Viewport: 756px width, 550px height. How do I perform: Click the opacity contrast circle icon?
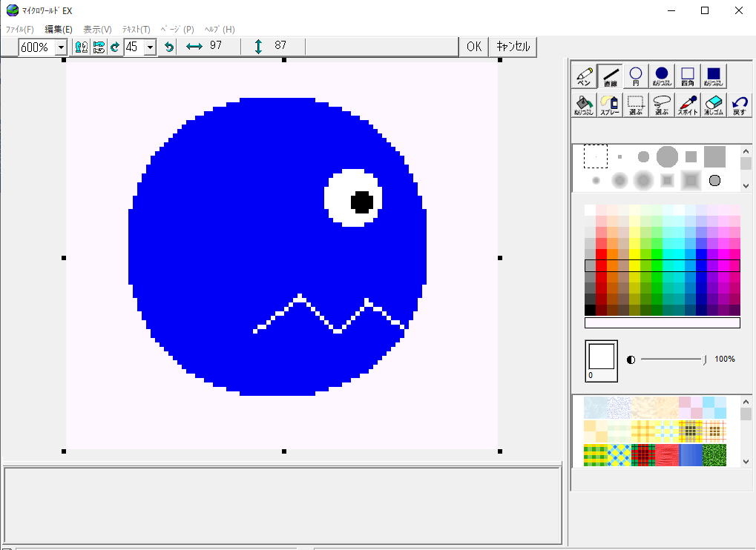click(x=631, y=360)
